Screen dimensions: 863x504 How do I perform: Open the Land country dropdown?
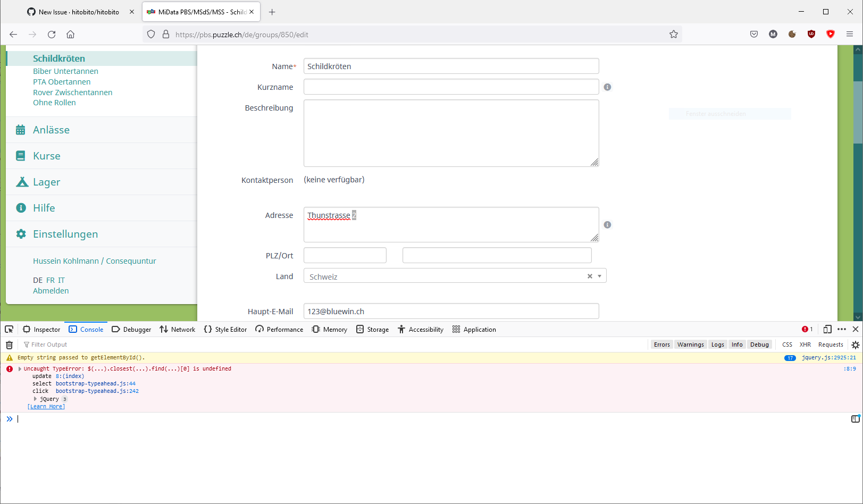tap(599, 275)
